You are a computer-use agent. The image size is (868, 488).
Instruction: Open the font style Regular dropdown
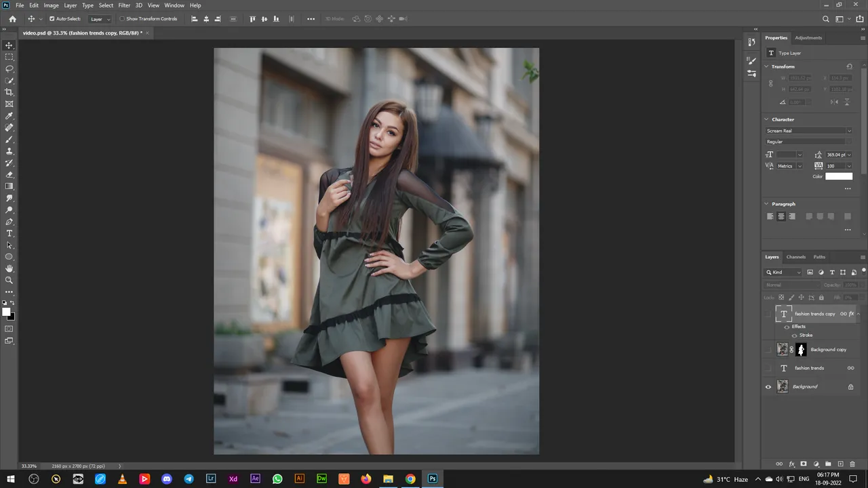click(x=809, y=142)
